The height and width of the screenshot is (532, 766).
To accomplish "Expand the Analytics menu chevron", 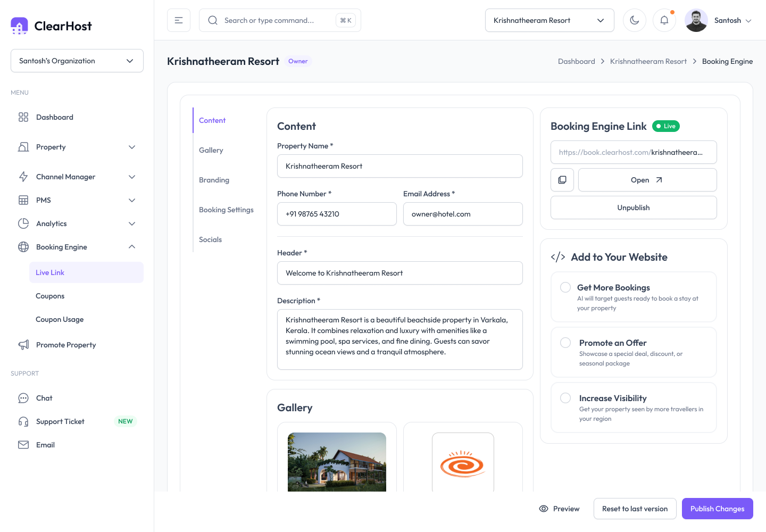I will tap(132, 223).
